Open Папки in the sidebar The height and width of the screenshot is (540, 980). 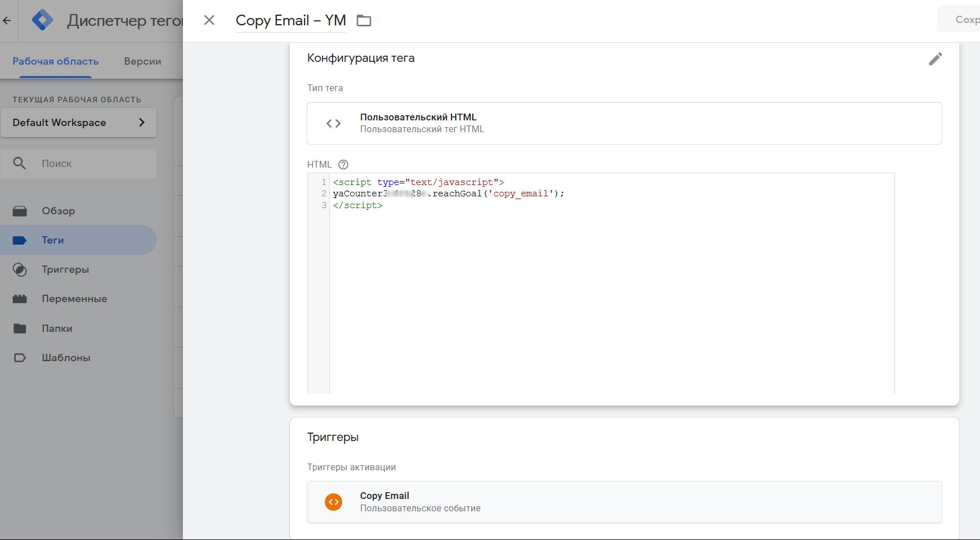[78, 328]
